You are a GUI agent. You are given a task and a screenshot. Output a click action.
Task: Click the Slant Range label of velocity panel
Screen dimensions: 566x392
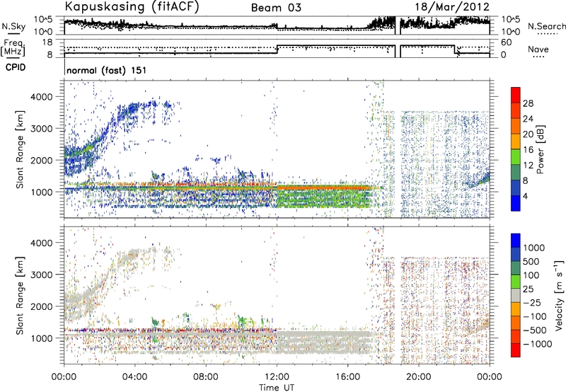click(20, 295)
